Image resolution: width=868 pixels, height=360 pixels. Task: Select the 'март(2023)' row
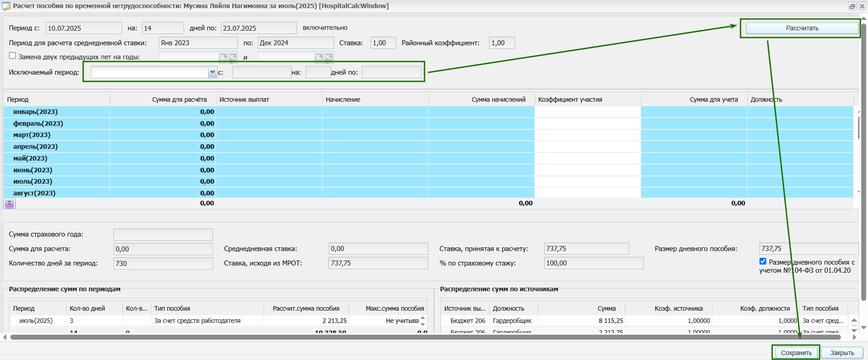pyautogui.click(x=428, y=135)
